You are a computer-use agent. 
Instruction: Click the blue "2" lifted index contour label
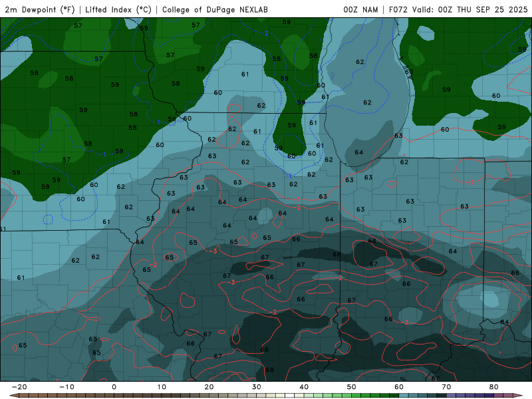point(267,33)
